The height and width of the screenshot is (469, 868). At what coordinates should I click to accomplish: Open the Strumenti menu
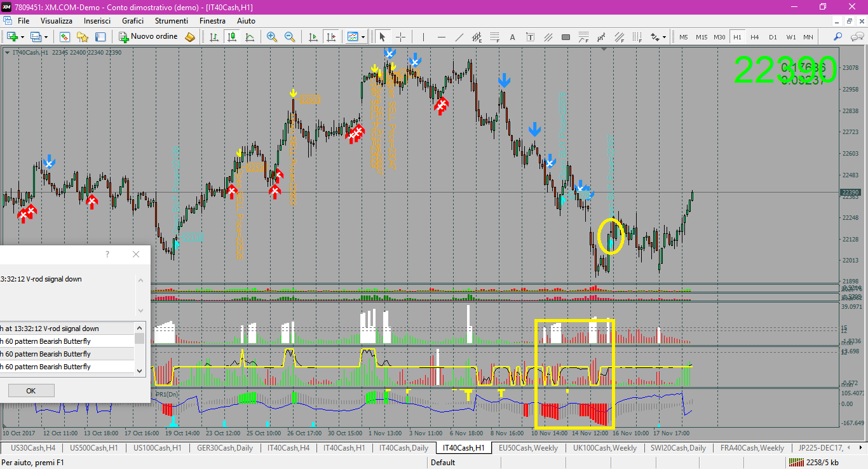click(171, 21)
